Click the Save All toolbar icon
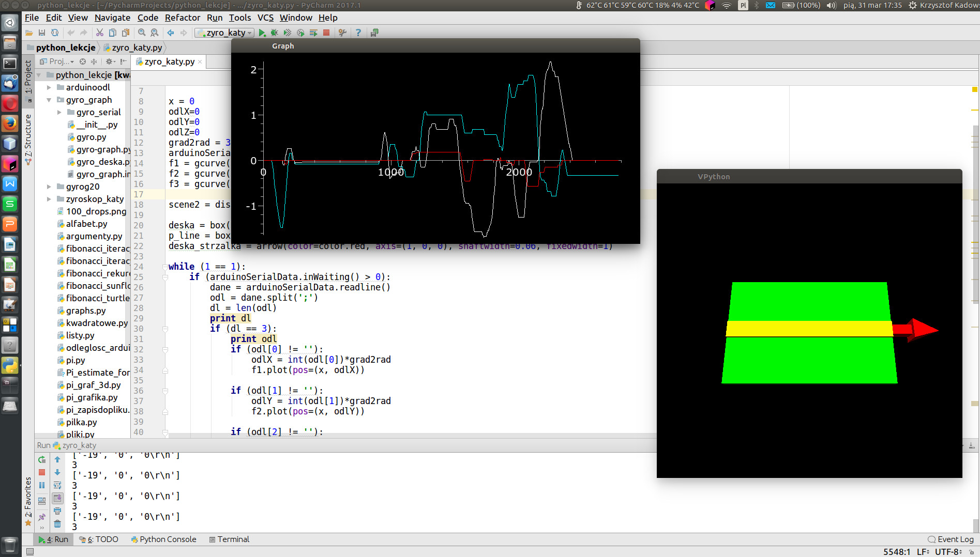980x557 pixels. 42,33
